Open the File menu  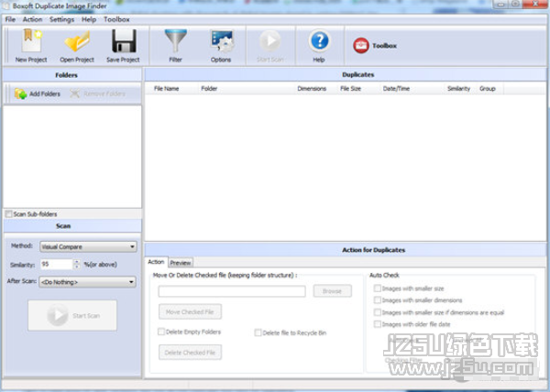(10, 19)
